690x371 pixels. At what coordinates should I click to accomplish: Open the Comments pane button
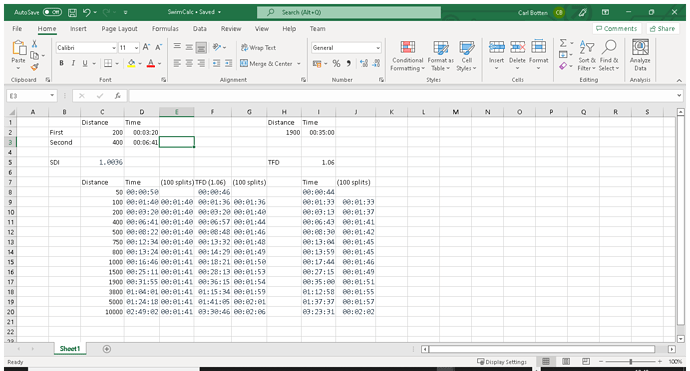point(617,29)
